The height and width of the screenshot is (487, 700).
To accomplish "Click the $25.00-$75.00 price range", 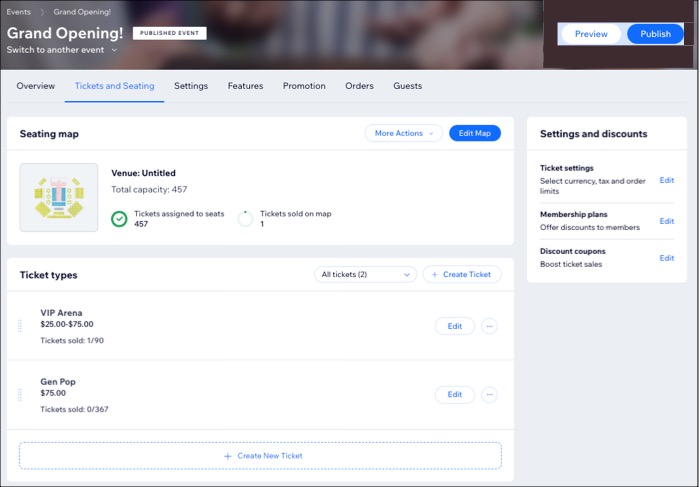I will (x=67, y=325).
